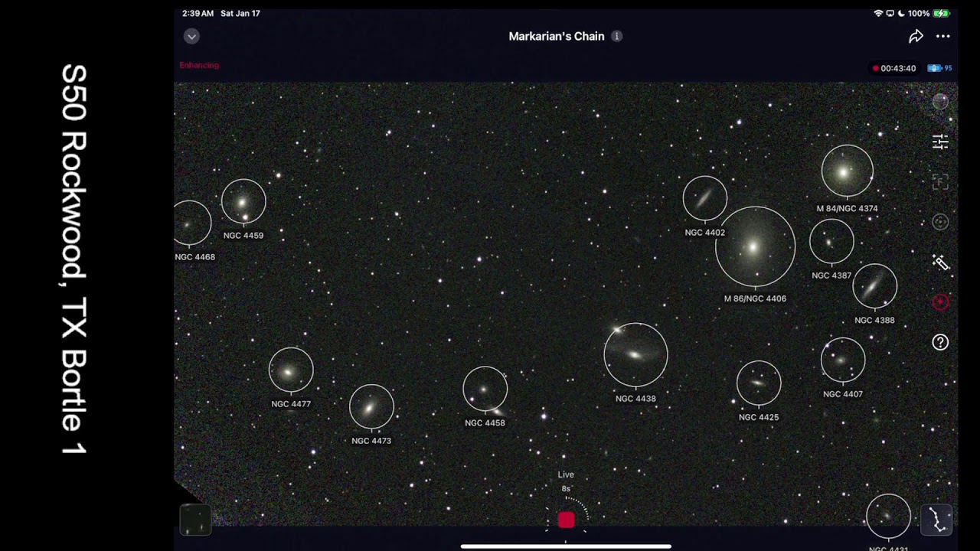Screen dimensions: 980x551
Task: Select the NGC 4459 annotation label
Action: pyautogui.click(x=243, y=236)
